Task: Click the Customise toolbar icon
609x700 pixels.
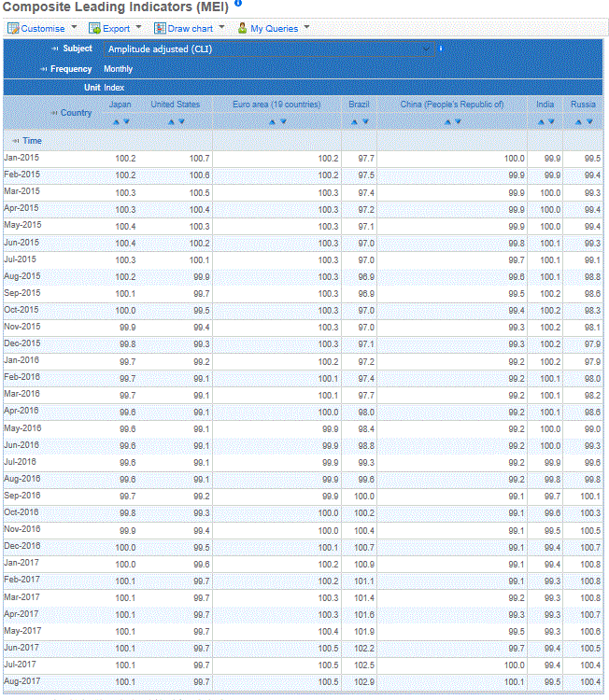Action: pyautogui.click(x=13, y=29)
